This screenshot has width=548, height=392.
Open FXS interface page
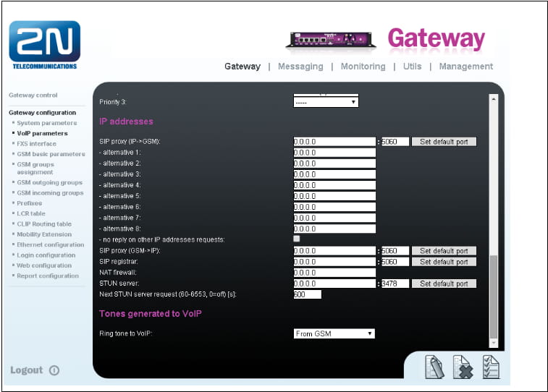[37, 143]
